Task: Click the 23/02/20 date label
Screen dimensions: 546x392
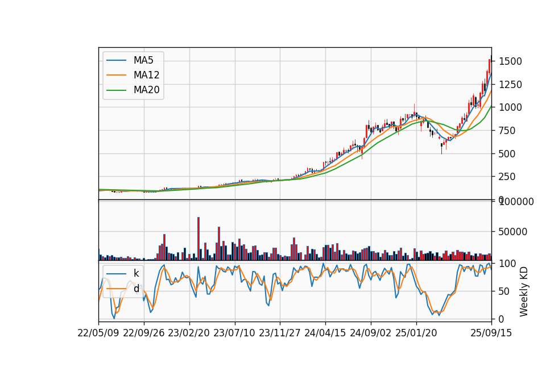Action: click(x=189, y=333)
